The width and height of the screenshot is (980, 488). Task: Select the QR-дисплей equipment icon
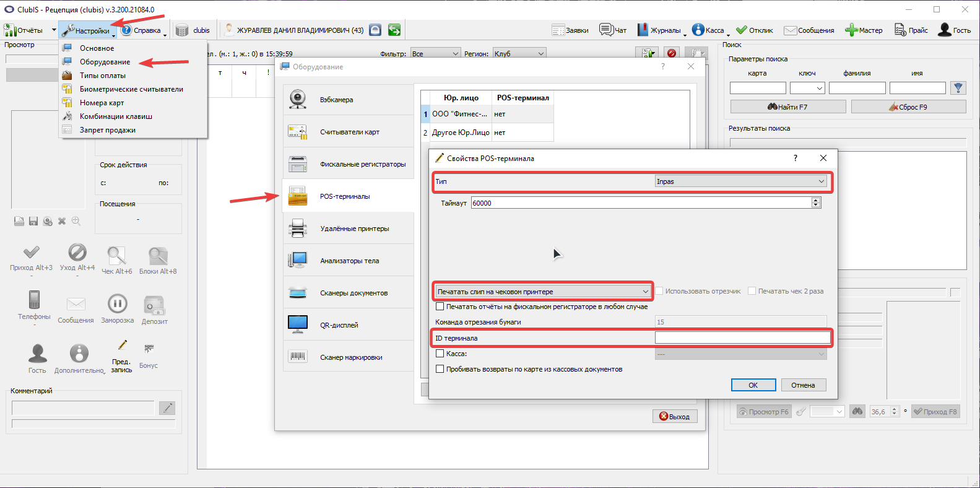(298, 325)
